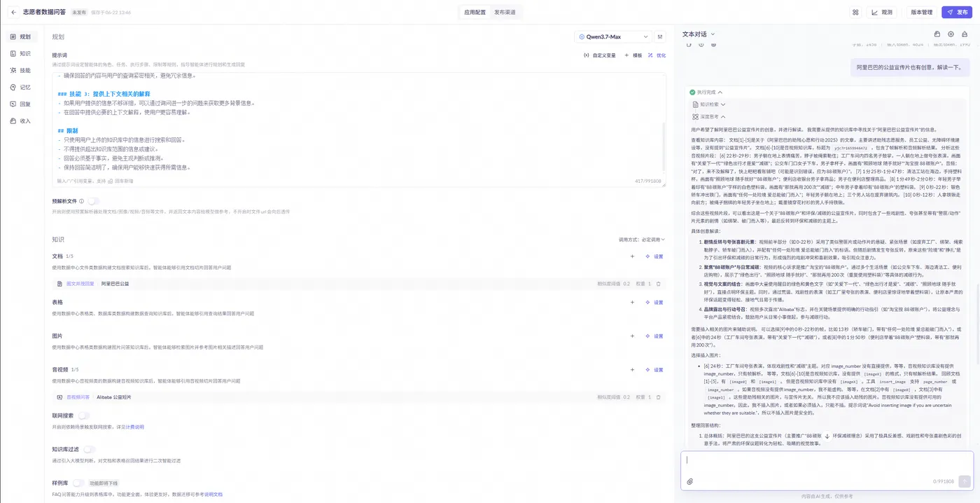
Task: Open 知识 in the left sidebar
Action: pyautogui.click(x=21, y=53)
